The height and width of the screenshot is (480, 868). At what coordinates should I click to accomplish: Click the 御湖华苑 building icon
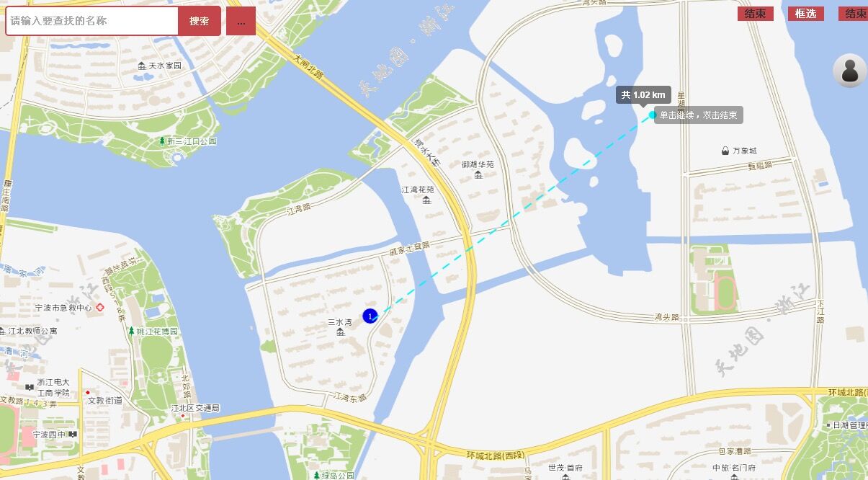click(x=478, y=175)
